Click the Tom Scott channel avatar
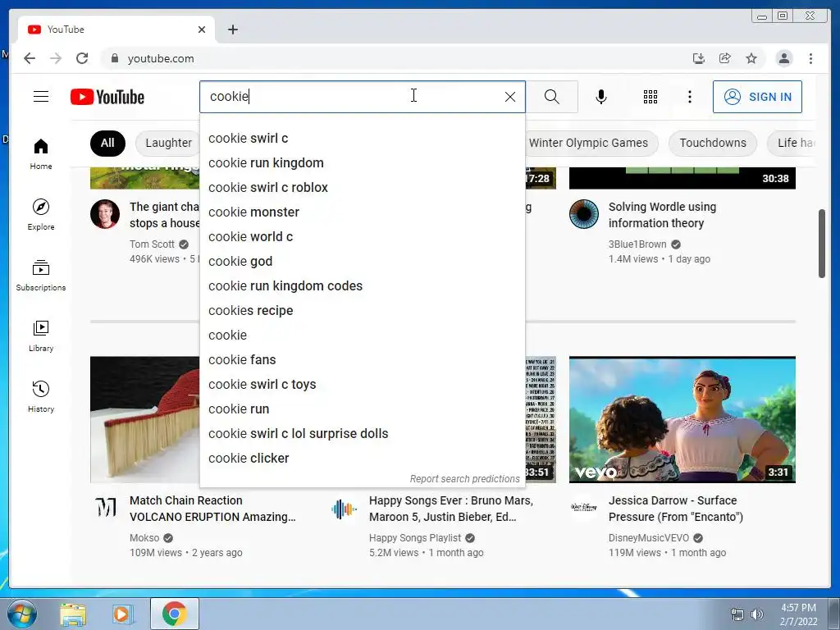Screen dimensions: 840x630 pos(105,214)
